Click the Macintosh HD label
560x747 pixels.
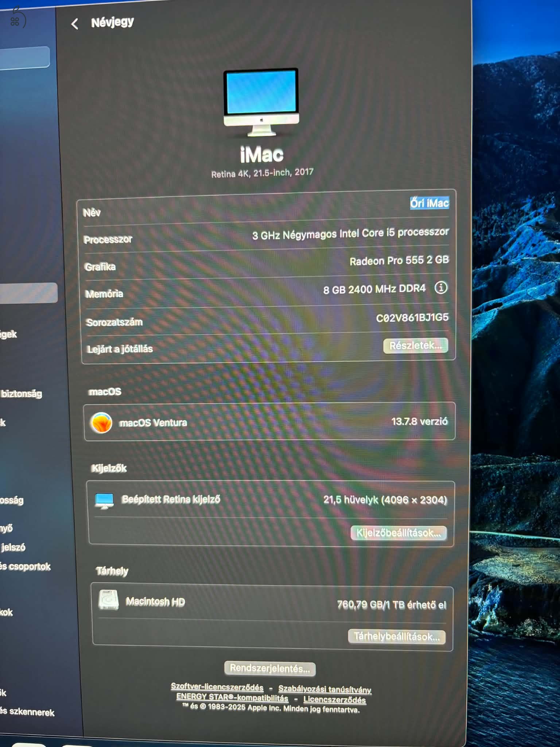coord(155,601)
